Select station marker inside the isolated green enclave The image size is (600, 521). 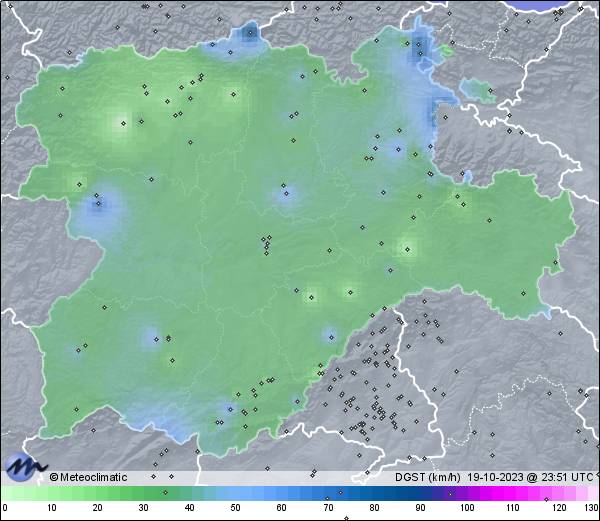tap(490, 91)
